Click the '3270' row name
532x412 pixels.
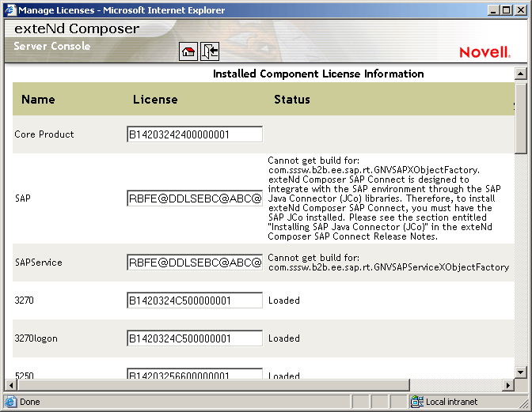pos(24,300)
